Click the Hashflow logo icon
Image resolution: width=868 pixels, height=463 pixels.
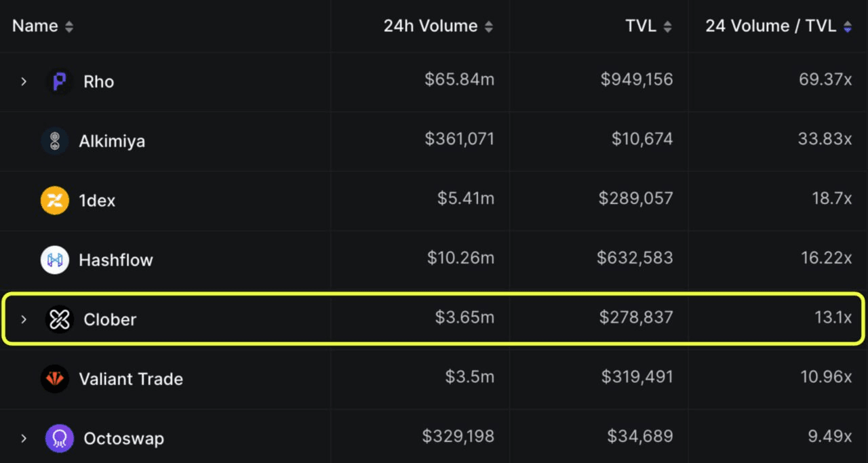pos(55,260)
